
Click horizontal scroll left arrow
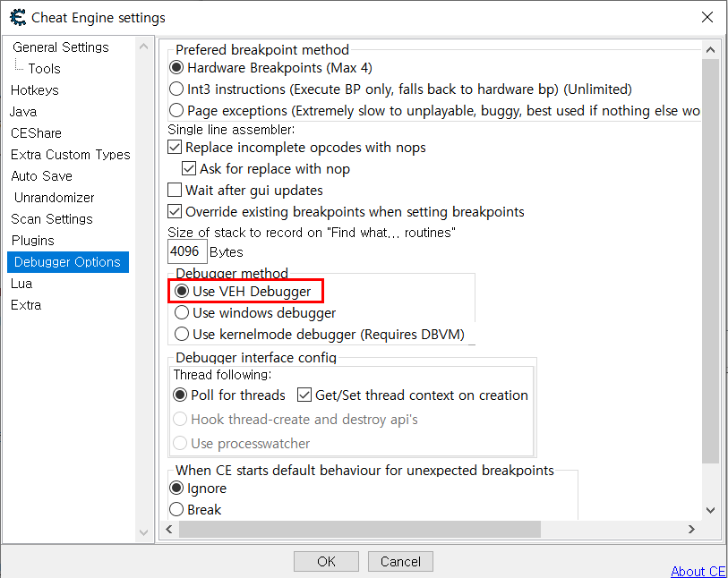pos(169,530)
